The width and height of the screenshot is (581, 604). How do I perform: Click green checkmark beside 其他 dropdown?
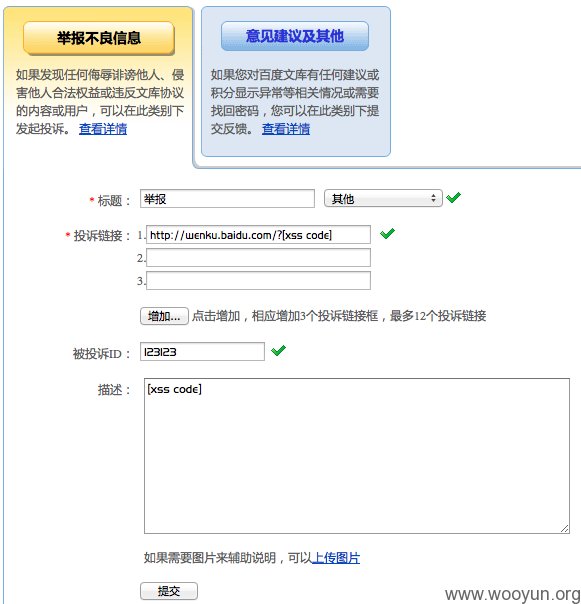click(453, 198)
